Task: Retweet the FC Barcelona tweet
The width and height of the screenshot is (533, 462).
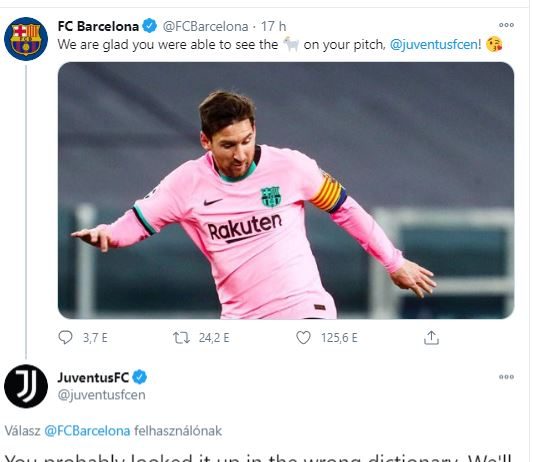Action: coord(181,338)
